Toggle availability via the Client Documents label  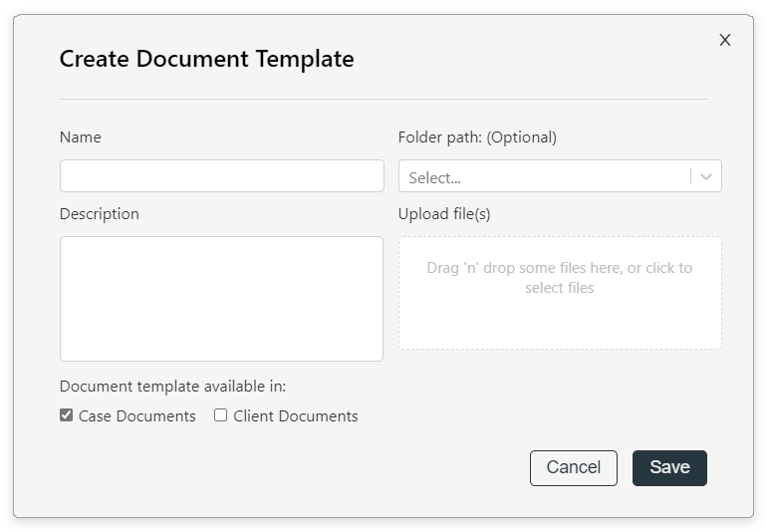pyautogui.click(x=296, y=416)
